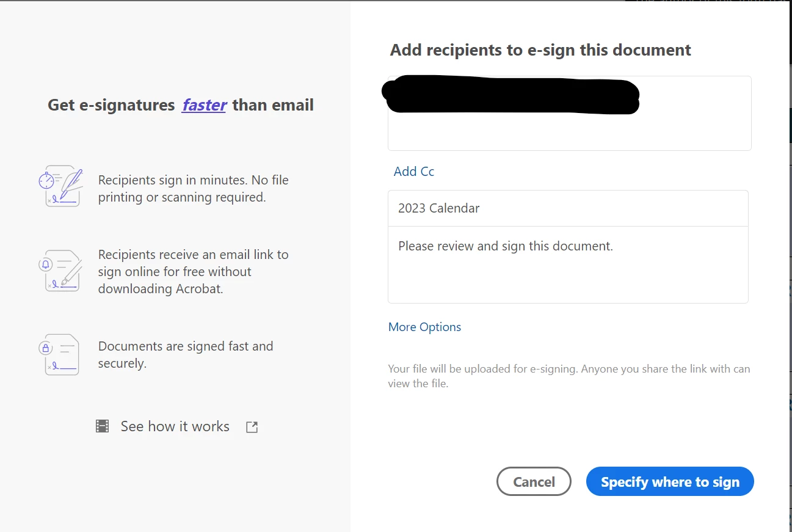
Task: Open the 'See how it works' link
Action: (x=175, y=426)
